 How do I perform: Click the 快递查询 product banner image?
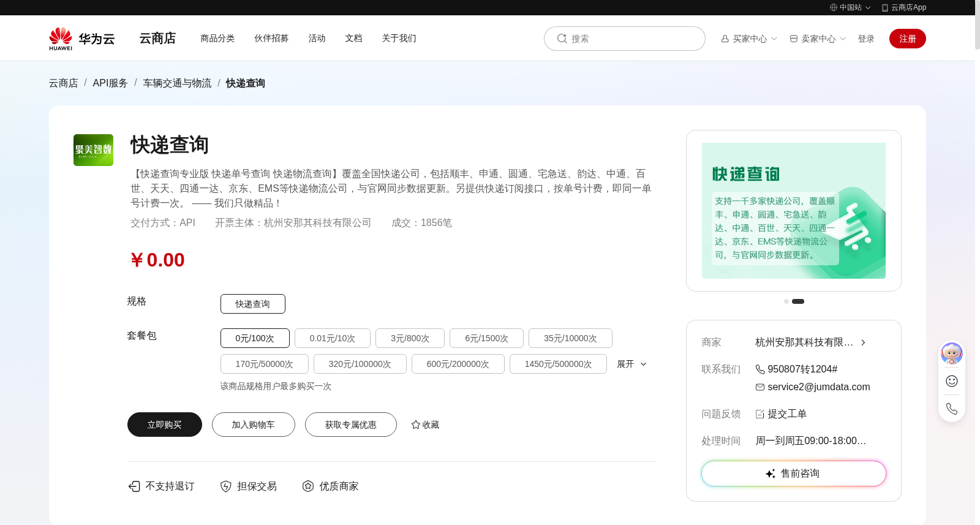coord(794,211)
